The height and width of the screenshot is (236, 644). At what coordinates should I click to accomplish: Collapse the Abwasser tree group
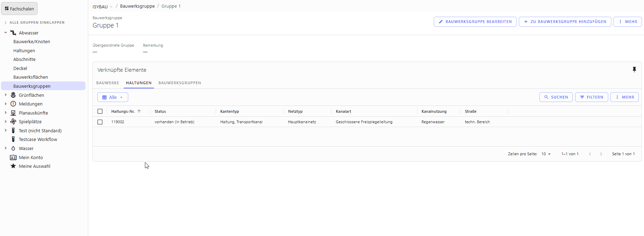point(6,33)
